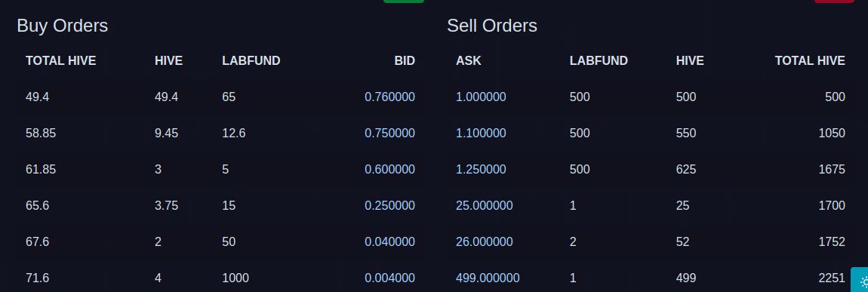This screenshot has width=868, height=292.
Task: Click the 0.040000 bid price
Action: 389,241
